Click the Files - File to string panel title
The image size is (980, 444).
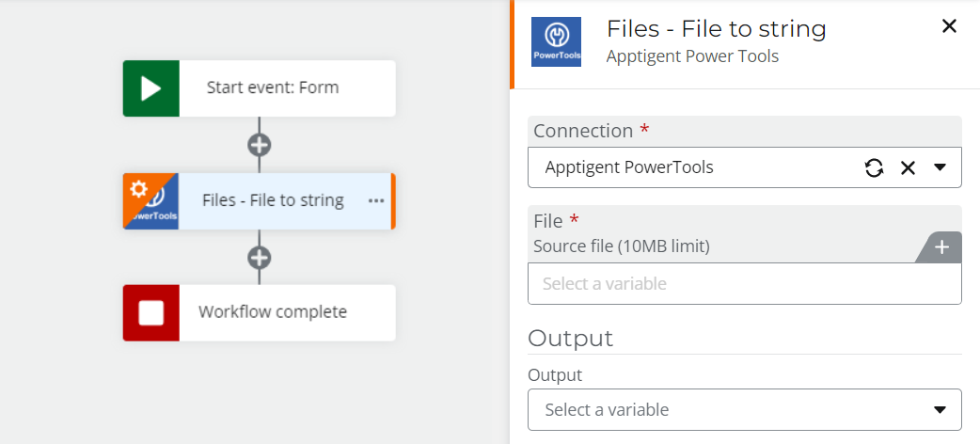coord(717,29)
